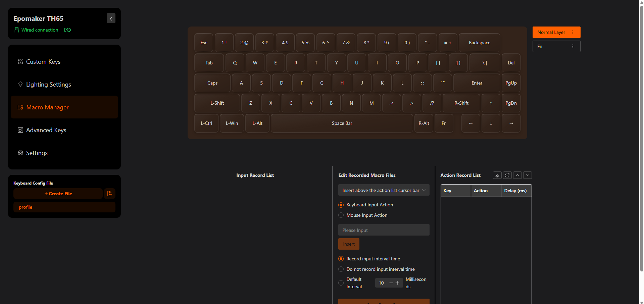
Task: Open Normal Layer three-dot options
Action: pyautogui.click(x=573, y=32)
